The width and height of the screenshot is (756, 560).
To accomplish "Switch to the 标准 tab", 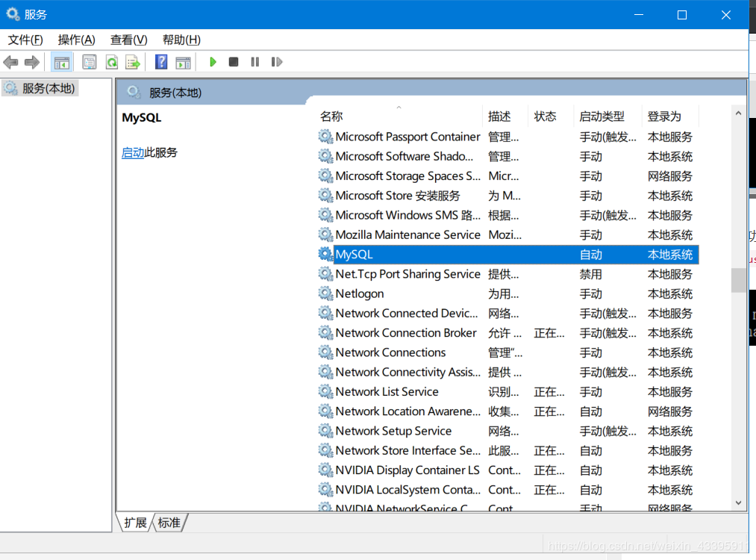I will 168,523.
